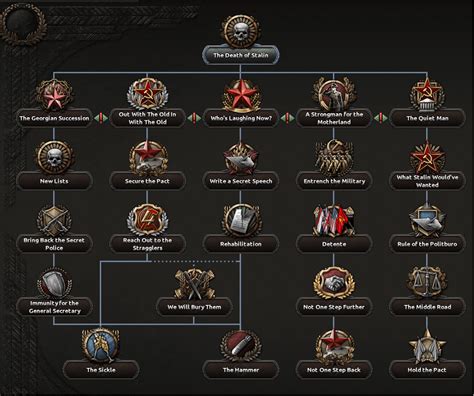Select the Entrench the Military label
474x396 pixels.
334,181
